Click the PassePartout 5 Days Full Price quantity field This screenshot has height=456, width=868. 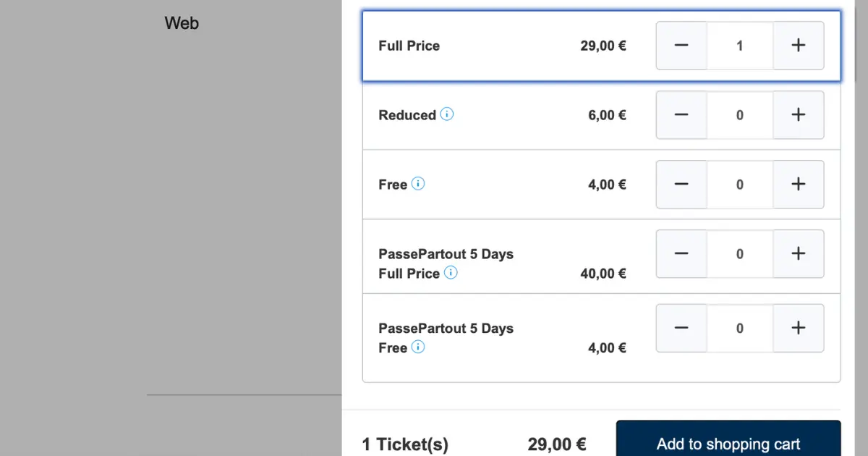pos(740,254)
